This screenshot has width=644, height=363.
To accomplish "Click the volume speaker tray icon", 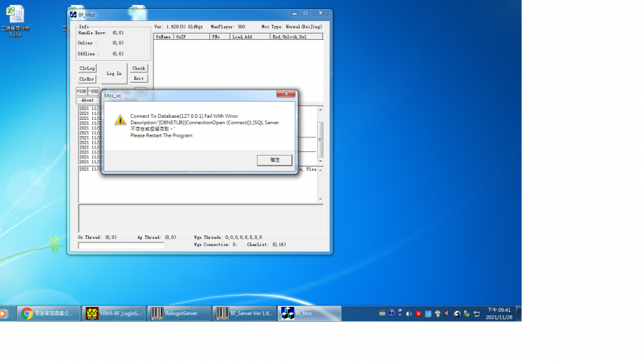I will (409, 313).
